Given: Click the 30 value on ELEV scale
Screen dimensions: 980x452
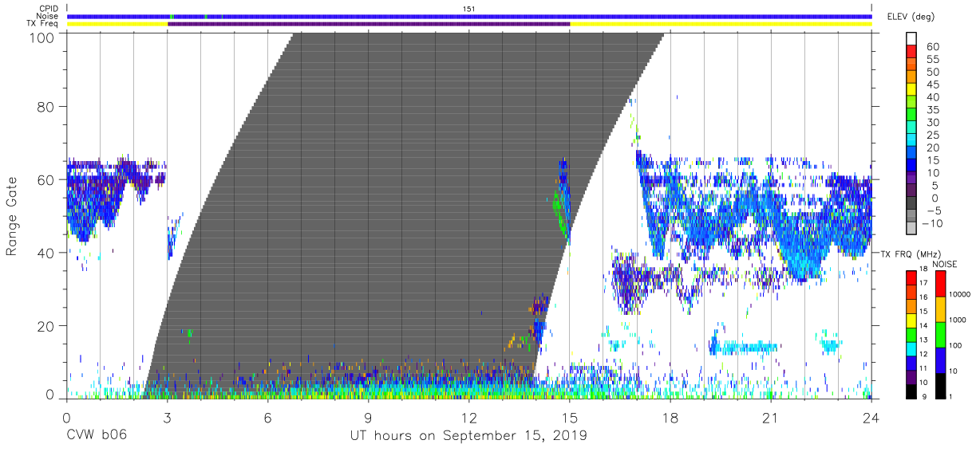Looking at the screenshot, I should pyautogui.click(x=932, y=123).
